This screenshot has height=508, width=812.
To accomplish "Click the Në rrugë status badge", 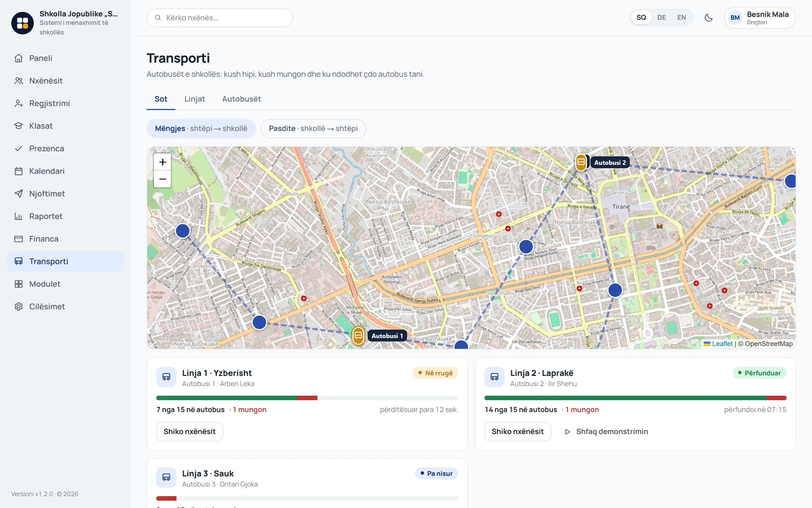I will 435,373.
